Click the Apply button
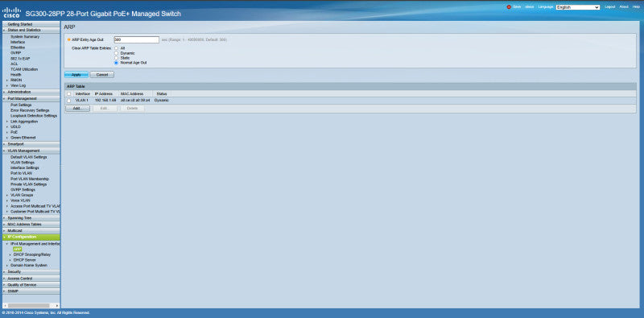644x318 pixels. coord(76,75)
